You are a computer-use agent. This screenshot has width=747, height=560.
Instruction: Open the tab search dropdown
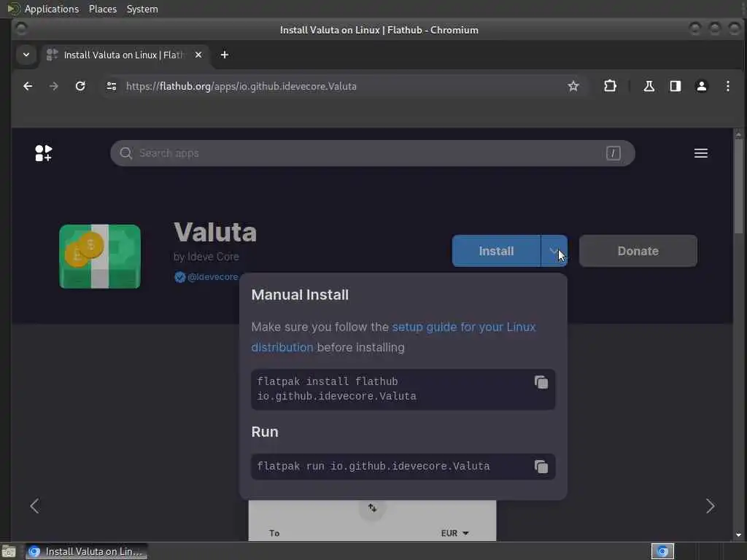[26, 55]
